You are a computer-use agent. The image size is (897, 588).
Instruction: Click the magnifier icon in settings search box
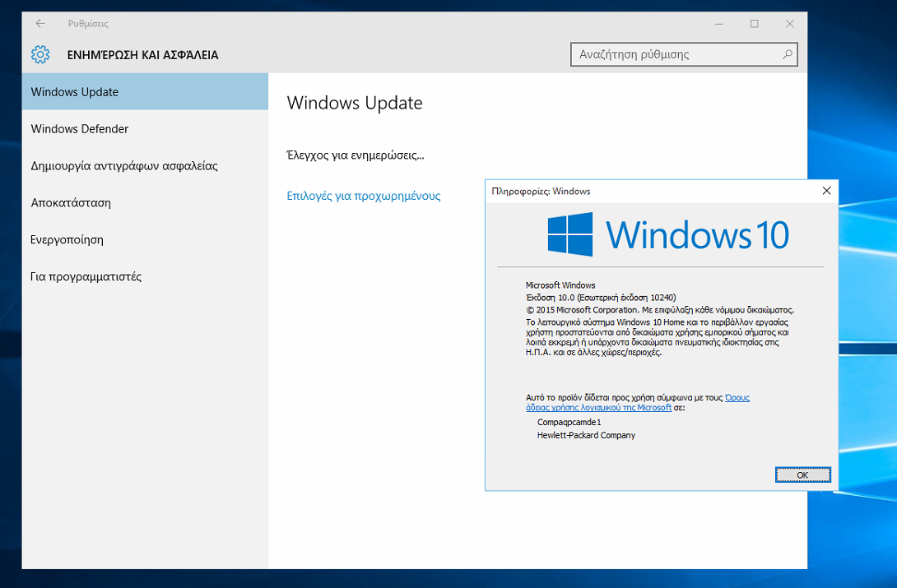pyautogui.click(x=788, y=54)
